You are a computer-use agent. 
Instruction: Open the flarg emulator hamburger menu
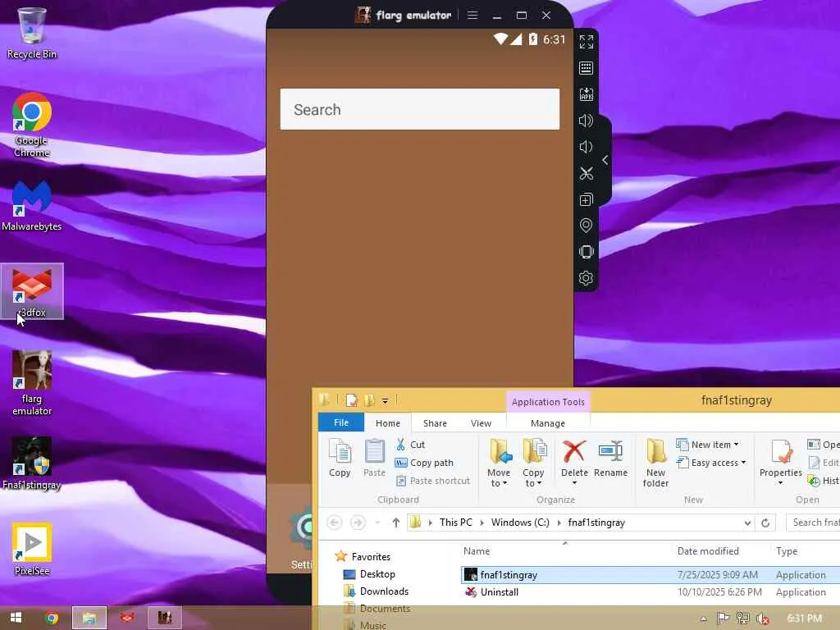tap(472, 15)
